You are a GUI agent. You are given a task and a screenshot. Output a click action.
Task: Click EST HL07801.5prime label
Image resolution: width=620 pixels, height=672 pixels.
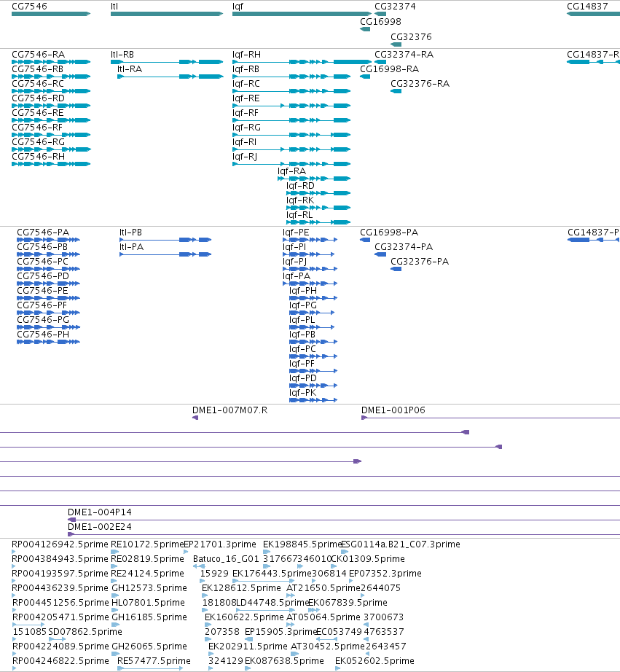pos(148,603)
